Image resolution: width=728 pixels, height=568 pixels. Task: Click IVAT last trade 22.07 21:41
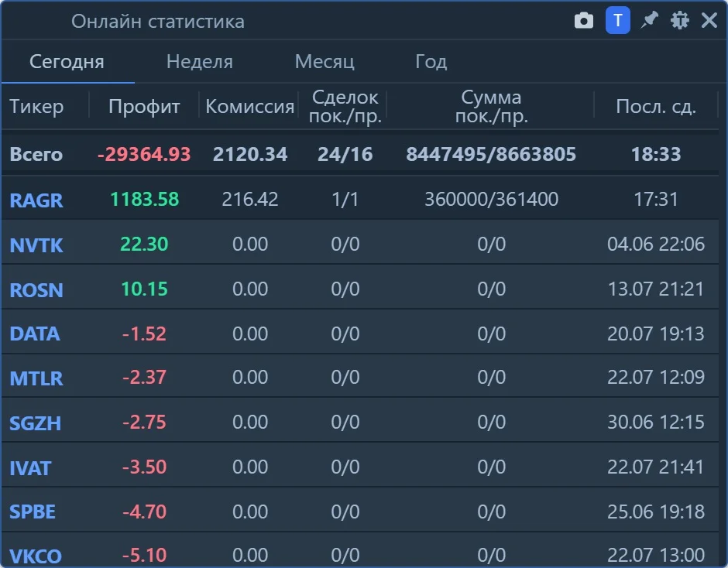click(655, 467)
